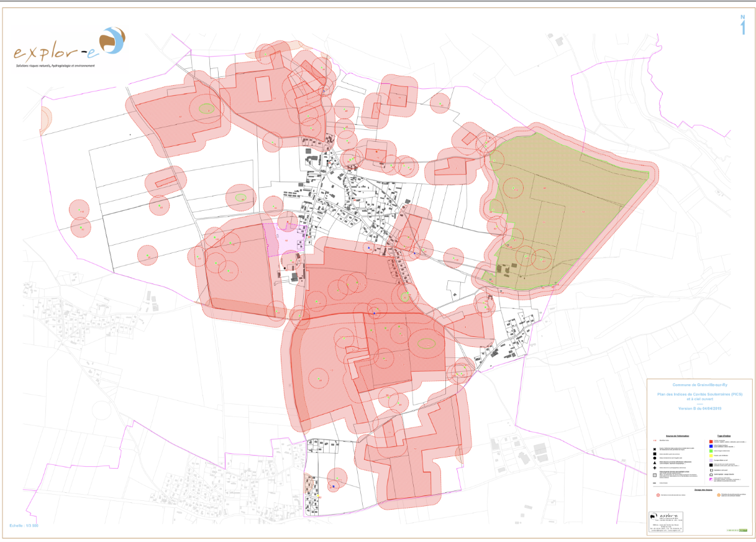
Task: Click the hatched square symbol in the legend
Action: (655, 474)
